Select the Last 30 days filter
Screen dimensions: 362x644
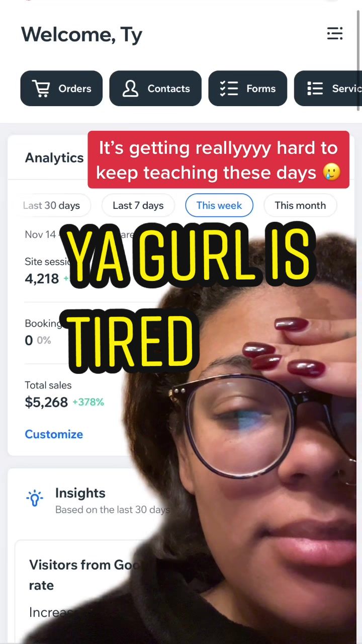51,205
